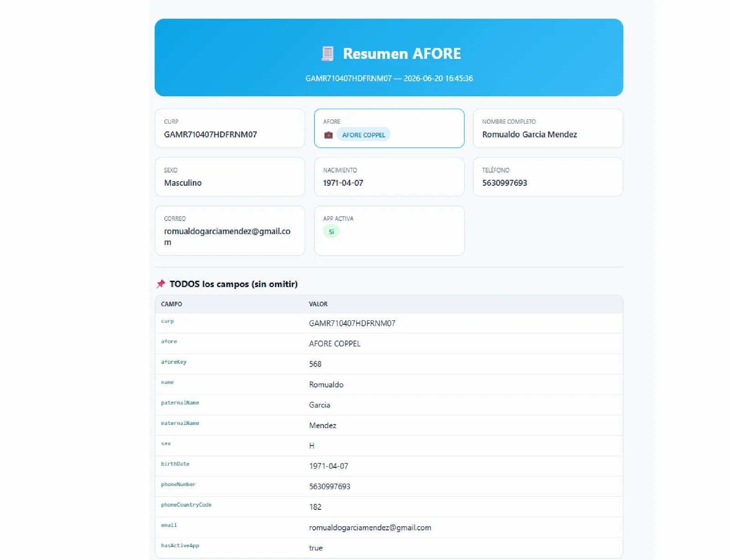Click the Masculino value in Sexo card
This screenshot has height=560, width=730.
(x=182, y=183)
